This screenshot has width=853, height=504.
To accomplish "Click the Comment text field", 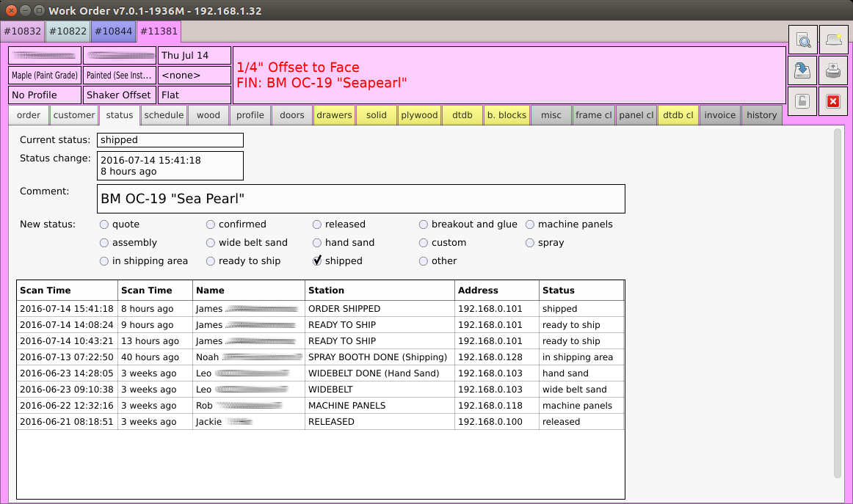I will (361, 199).
